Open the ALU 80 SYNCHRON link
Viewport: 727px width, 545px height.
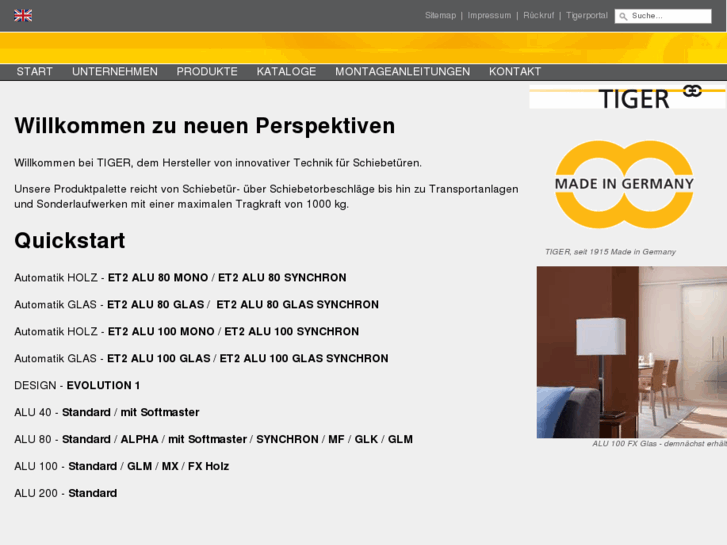(x=287, y=439)
